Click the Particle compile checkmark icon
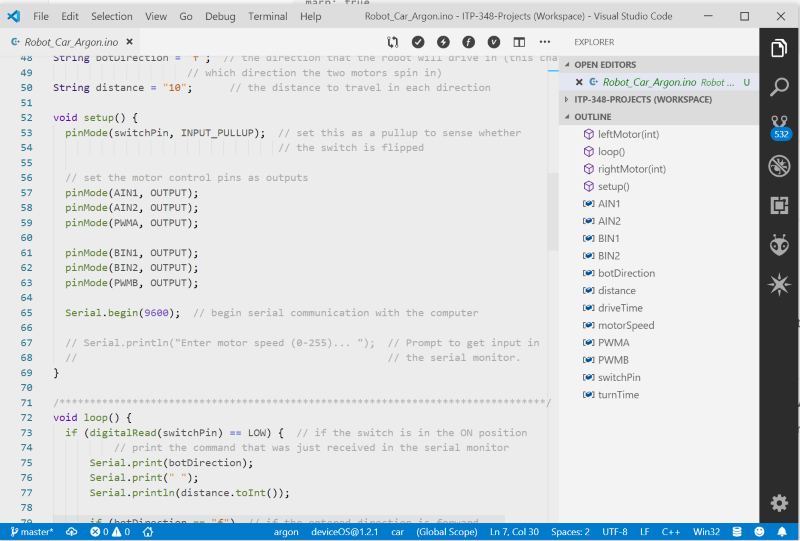Screen dimensions: 800x541 (x=418, y=42)
